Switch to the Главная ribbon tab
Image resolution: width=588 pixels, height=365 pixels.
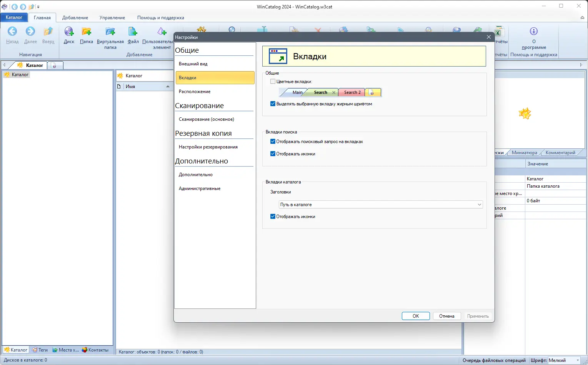42,18
